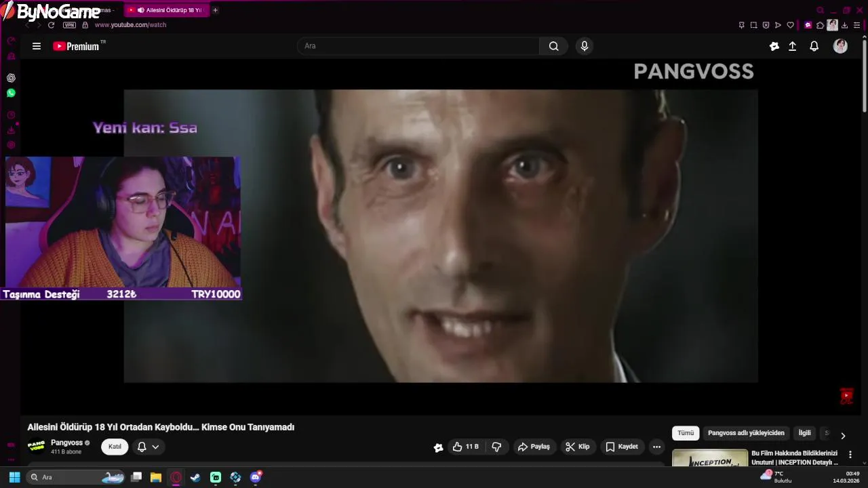Reload the page with browser refresh button

(x=51, y=25)
